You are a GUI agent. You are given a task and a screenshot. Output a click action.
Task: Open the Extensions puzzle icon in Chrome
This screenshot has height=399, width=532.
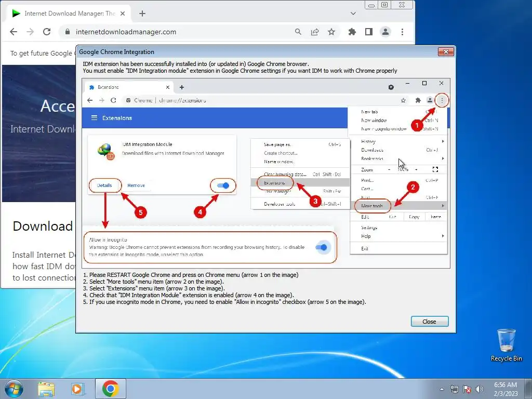(x=352, y=32)
